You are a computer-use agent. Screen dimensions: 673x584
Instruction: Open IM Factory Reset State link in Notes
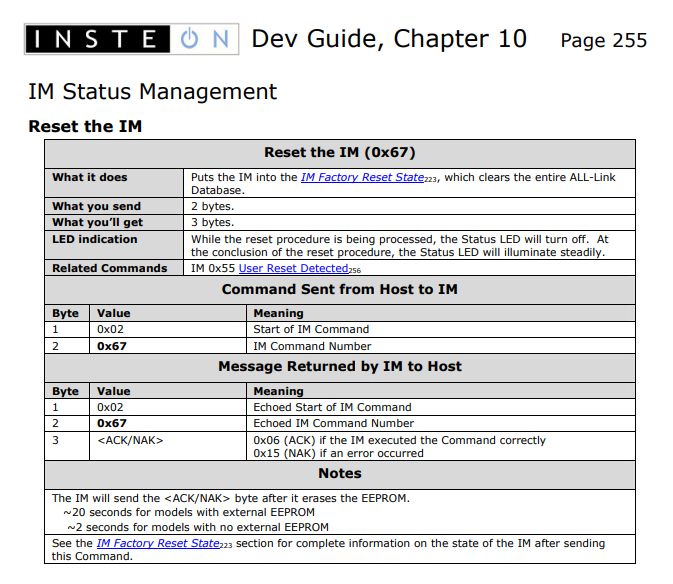[158, 543]
